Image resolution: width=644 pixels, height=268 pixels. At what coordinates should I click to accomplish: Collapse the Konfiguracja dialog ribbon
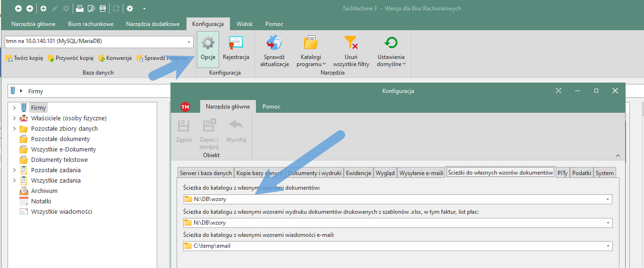click(618, 156)
